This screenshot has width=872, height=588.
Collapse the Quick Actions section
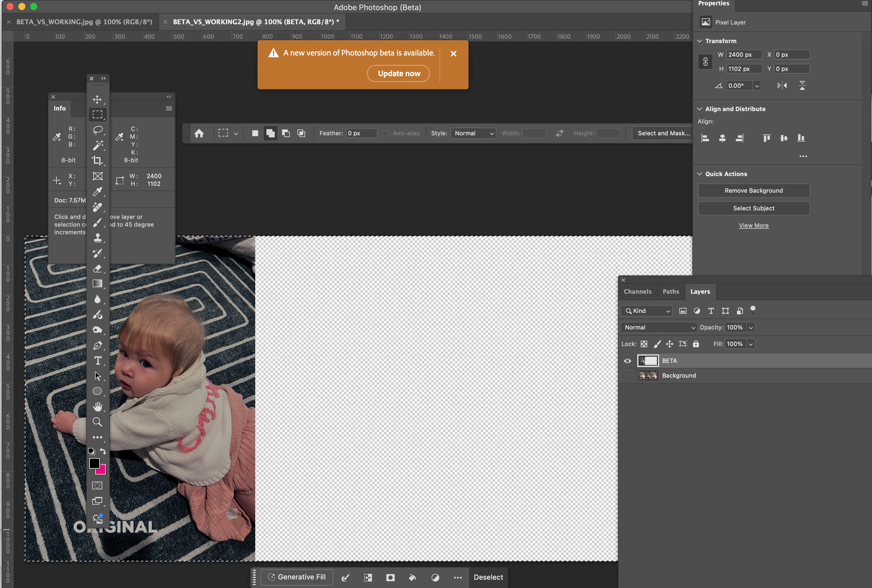coord(699,174)
